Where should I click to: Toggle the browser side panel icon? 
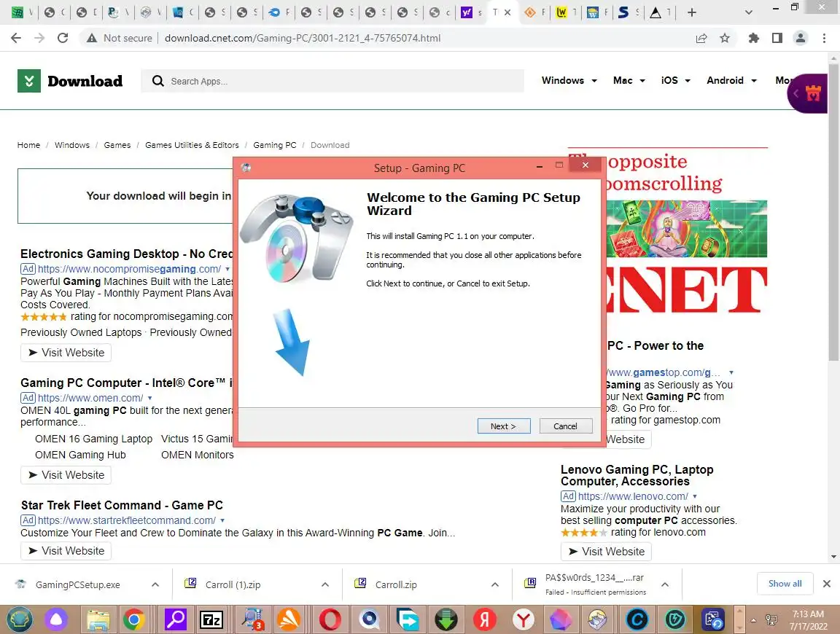click(777, 38)
